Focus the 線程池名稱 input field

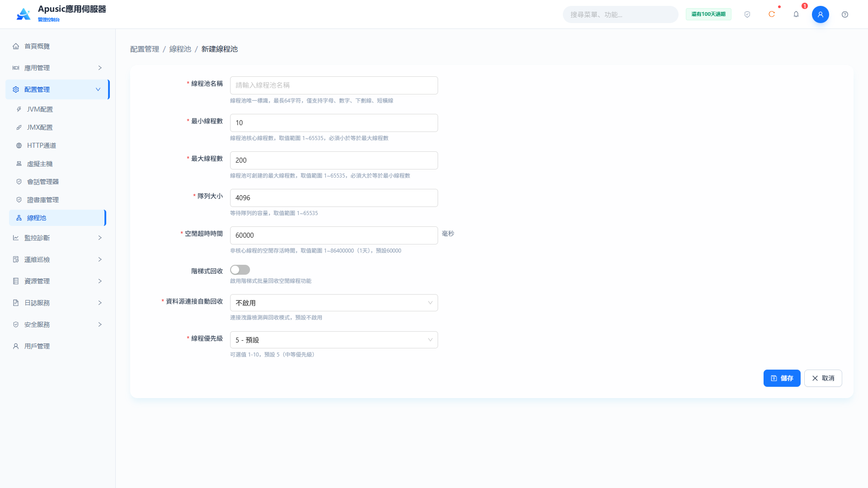pos(334,85)
